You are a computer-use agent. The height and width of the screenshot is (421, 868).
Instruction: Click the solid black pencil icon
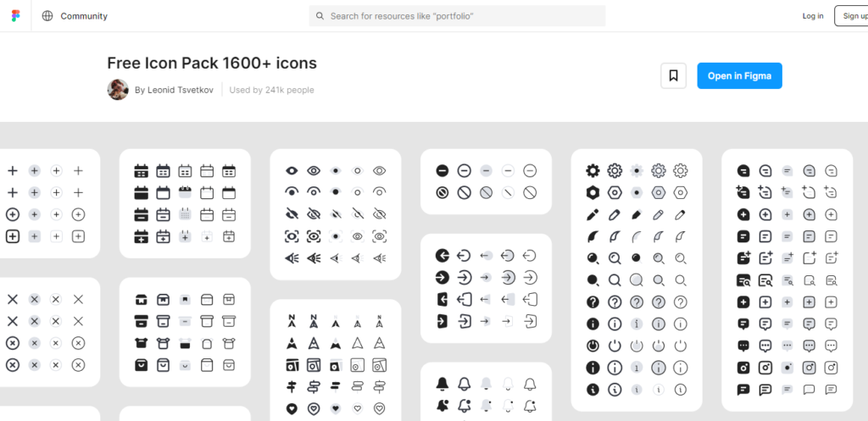pyautogui.click(x=593, y=214)
